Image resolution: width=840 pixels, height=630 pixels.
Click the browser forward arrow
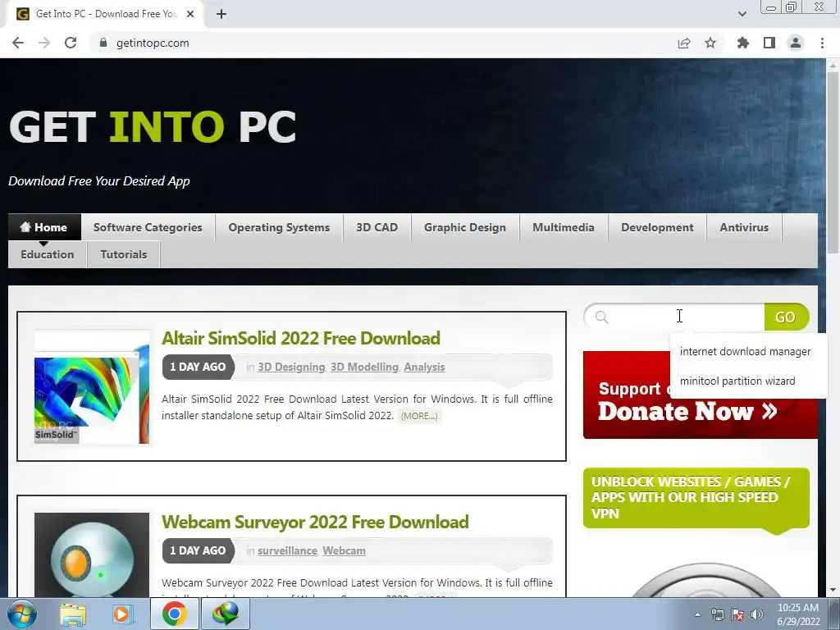coord(44,43)
